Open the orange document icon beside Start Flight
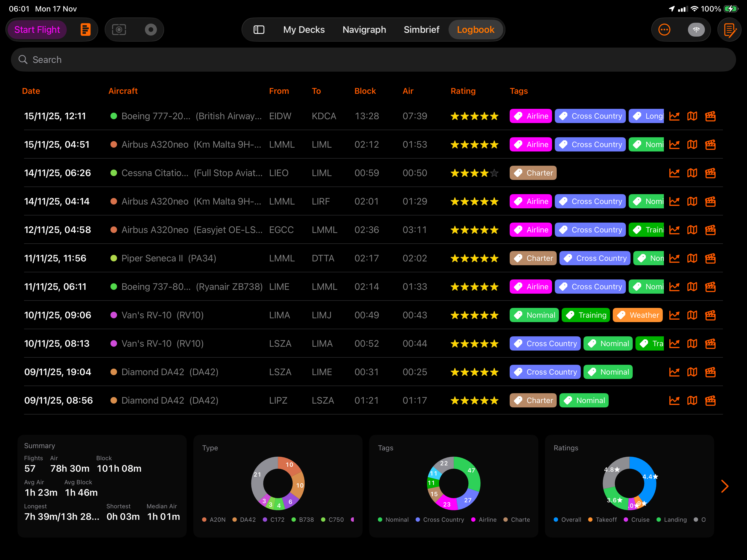Screen dimensions: 747x560 (85, 30)
